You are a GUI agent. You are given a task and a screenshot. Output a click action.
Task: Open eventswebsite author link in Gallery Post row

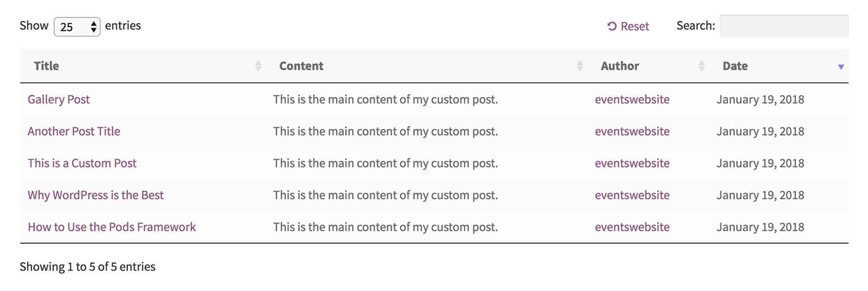632,99
